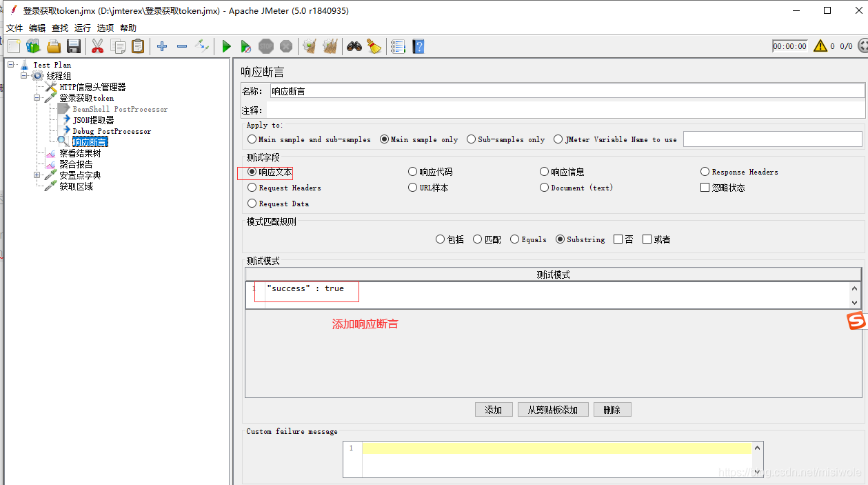Click the 添加 button
Screen dimensions: 868x485
[494, 410]
